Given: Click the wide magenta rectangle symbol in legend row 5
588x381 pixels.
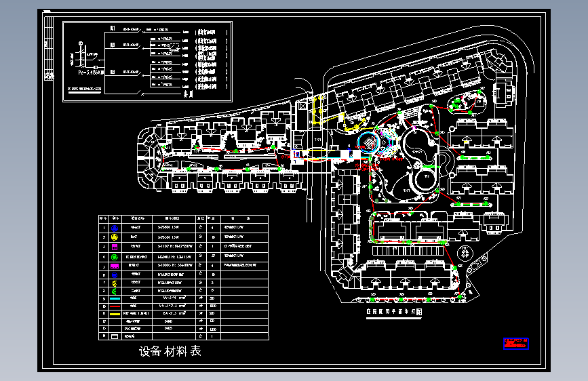Looking at the screenshot, I should (115, 266).
